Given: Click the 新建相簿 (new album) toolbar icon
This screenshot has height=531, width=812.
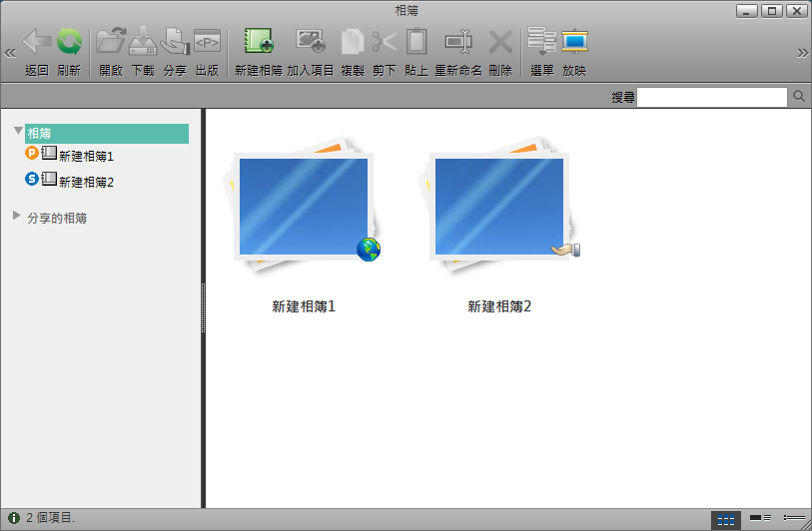Looking at the screenshot, I should click(x=259, y=42).
